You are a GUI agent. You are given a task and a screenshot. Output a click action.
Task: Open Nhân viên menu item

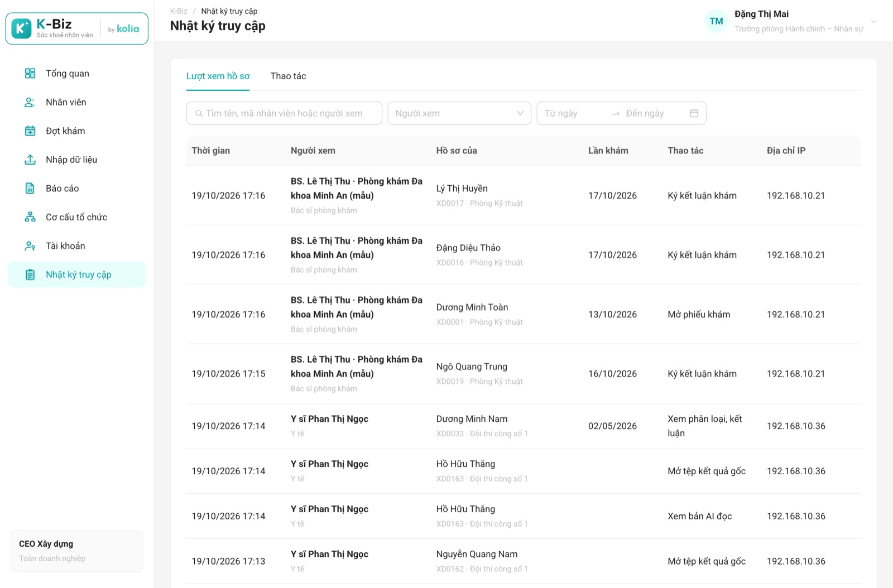pos(77,102)
